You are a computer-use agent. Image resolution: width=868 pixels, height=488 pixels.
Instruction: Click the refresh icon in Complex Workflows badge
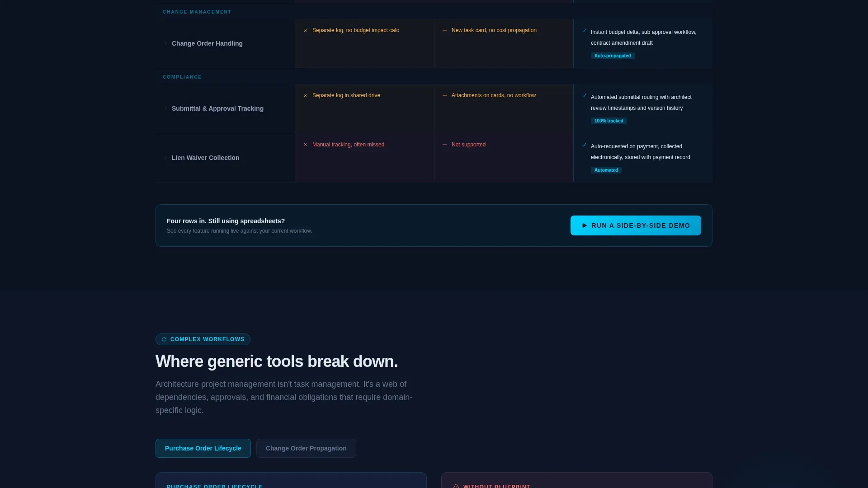(x=164, y=339)
